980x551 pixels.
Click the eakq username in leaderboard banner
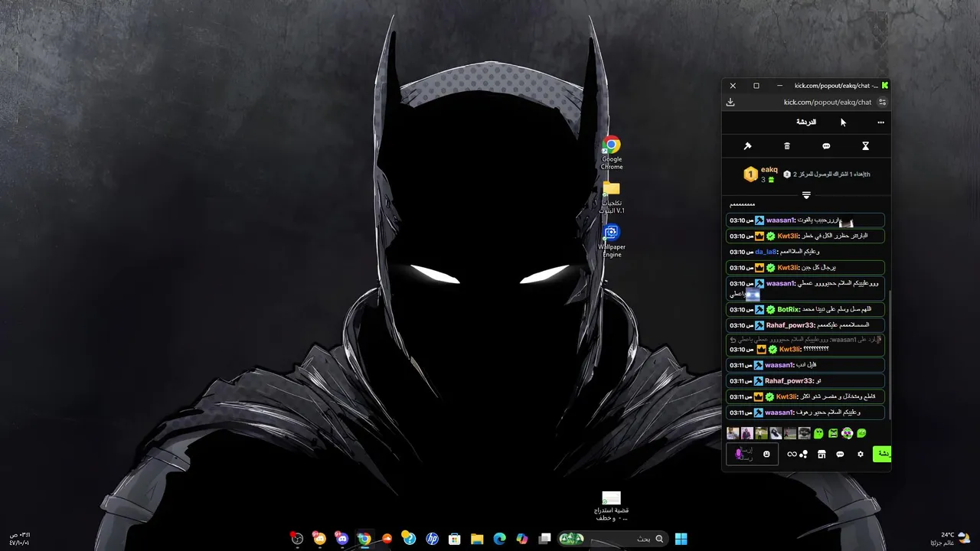pos(769,170)
